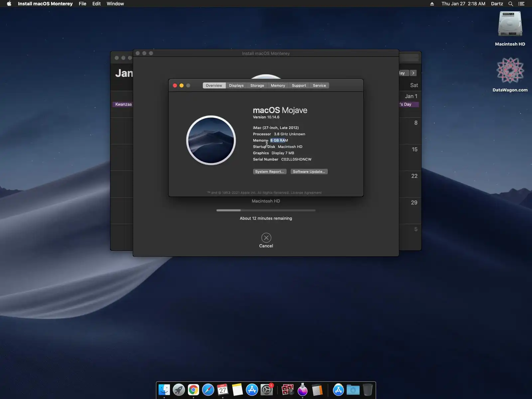
Task: Open System Preferences with the update badge
Action: tap(267, 390)
